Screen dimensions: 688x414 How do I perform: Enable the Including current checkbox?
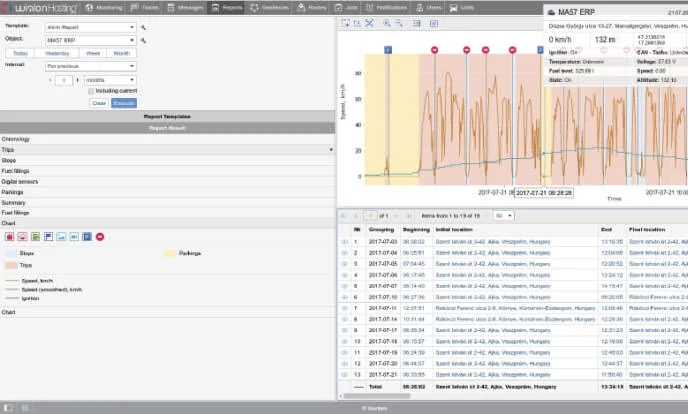coord(89,91)
